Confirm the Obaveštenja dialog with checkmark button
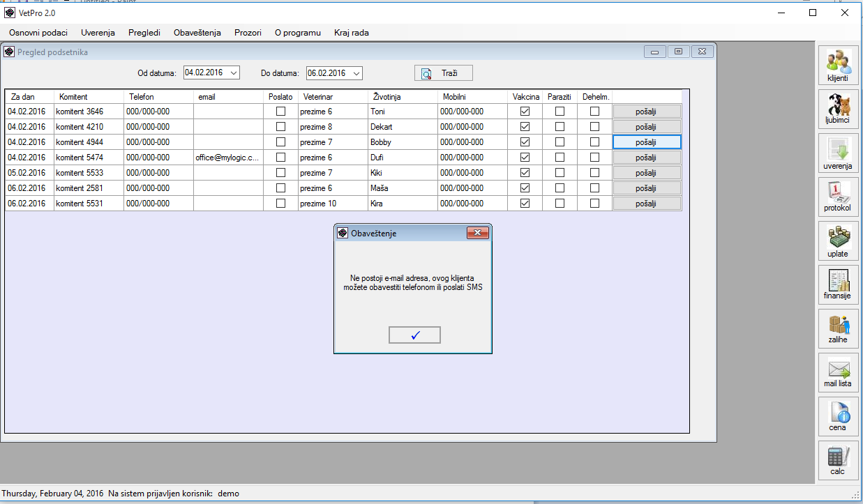The image size is (863, 504). click(x=414, y=335)
